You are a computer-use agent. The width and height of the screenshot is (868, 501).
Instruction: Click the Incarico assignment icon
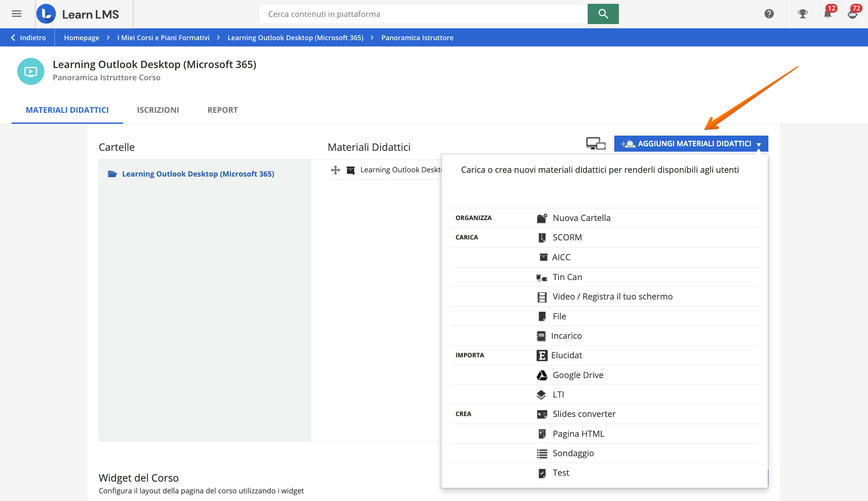point(541,336)
